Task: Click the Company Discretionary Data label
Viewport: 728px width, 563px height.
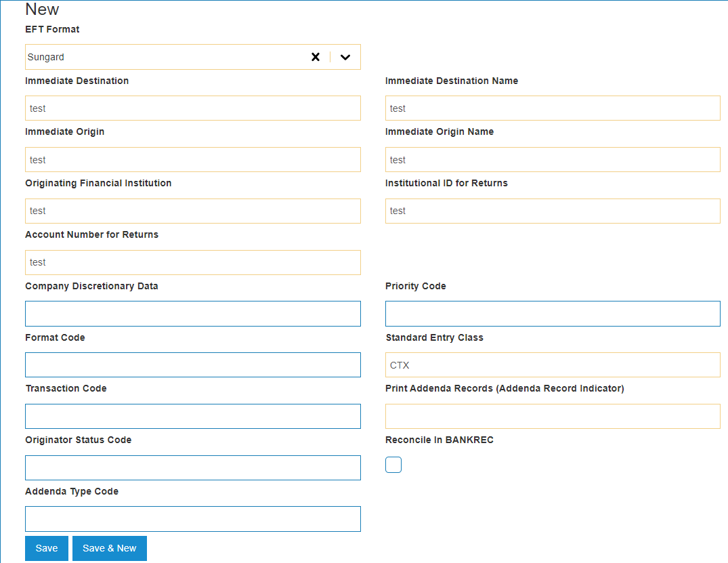Action: click(91, 286)
